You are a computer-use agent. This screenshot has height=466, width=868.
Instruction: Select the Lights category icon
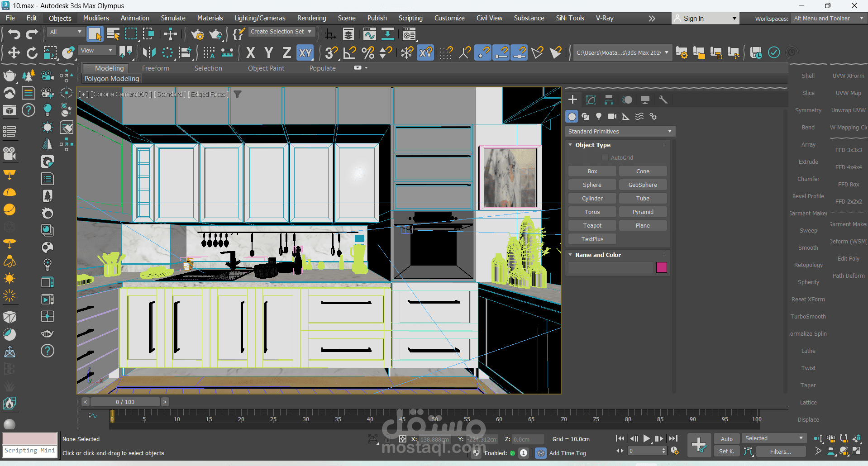[x=599, y=116]
